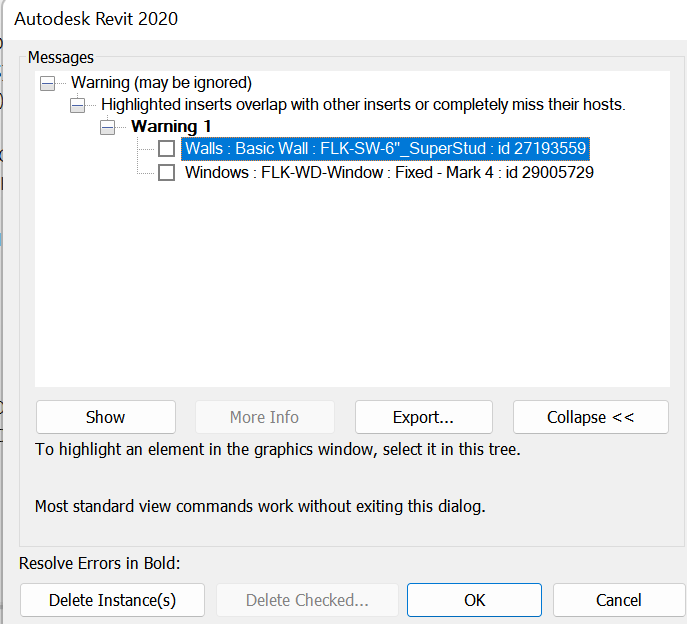This screenshot has height=624, width=687.
Task: Click the Cancel button
Action: (x=619, y=600)
